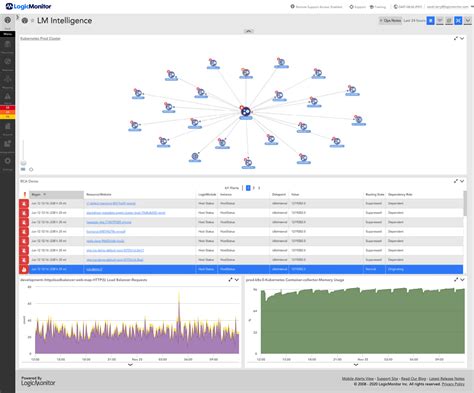Click the round recenter icon below the topology zoom slider

[x=31, y=169]
